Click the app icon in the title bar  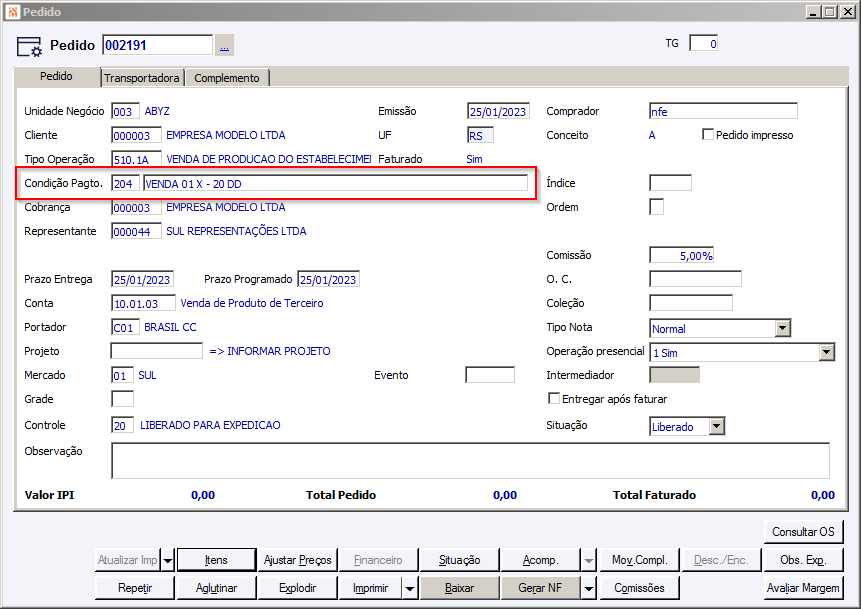pyautogui.click(x=12, y=12)
